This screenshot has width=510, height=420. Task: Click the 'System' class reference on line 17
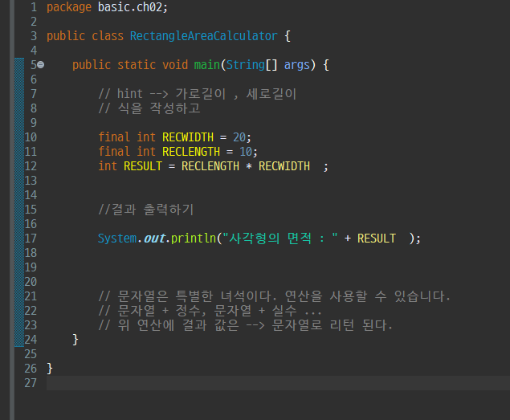[117, 239]
